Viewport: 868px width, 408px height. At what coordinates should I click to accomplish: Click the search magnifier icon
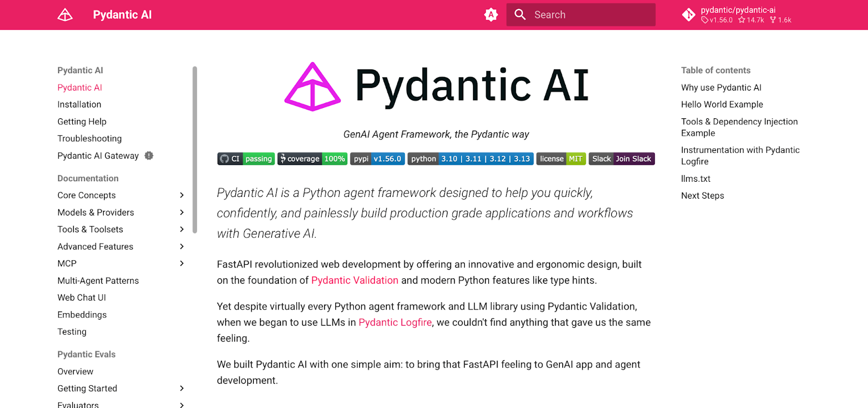click(520, 15)
